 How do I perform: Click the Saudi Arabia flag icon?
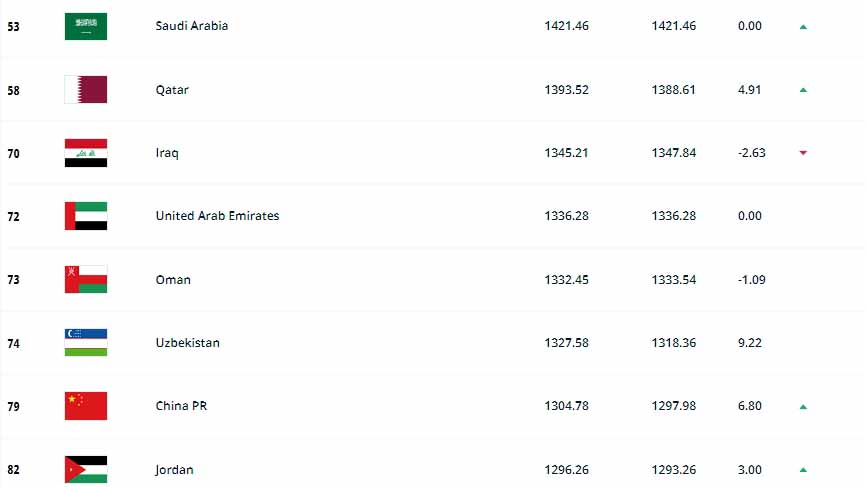86,26
